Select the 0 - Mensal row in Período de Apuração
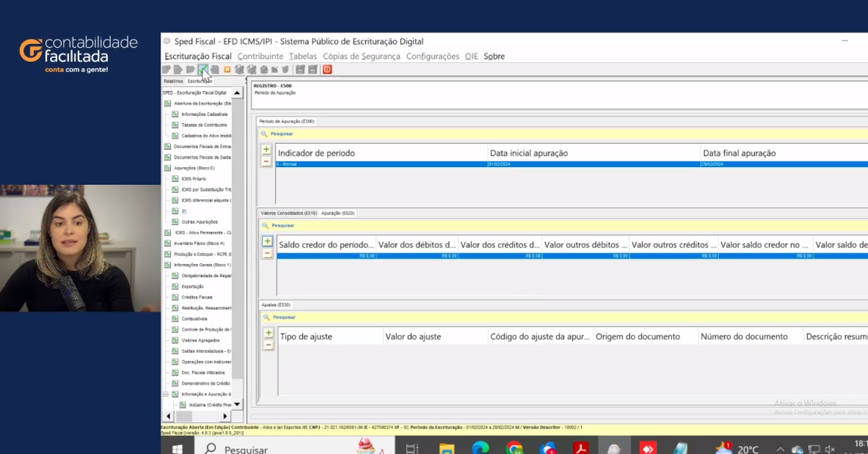Viewport: 868px width, 454px height. click(572, 164)
